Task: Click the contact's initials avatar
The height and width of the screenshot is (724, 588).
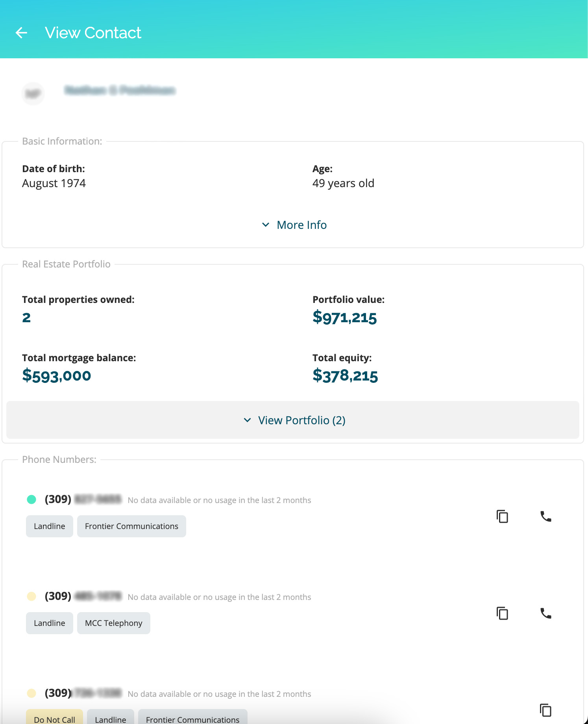Action: click(x=33, y=94)
